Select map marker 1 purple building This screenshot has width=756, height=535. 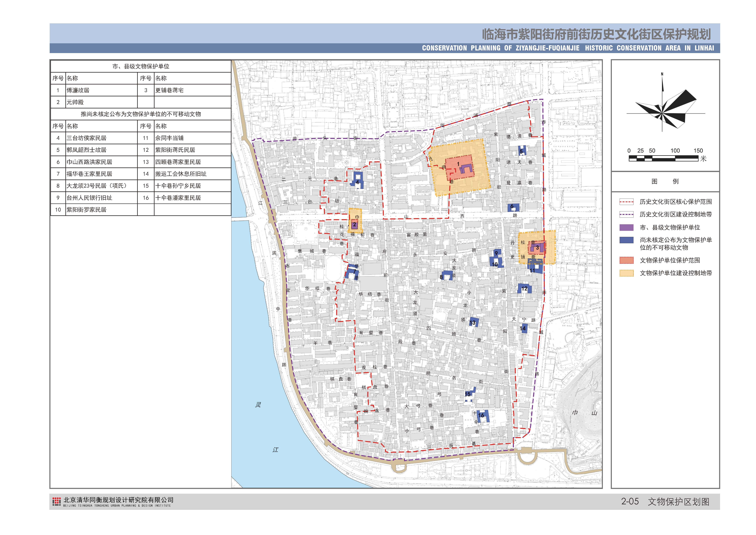[467, 169]
